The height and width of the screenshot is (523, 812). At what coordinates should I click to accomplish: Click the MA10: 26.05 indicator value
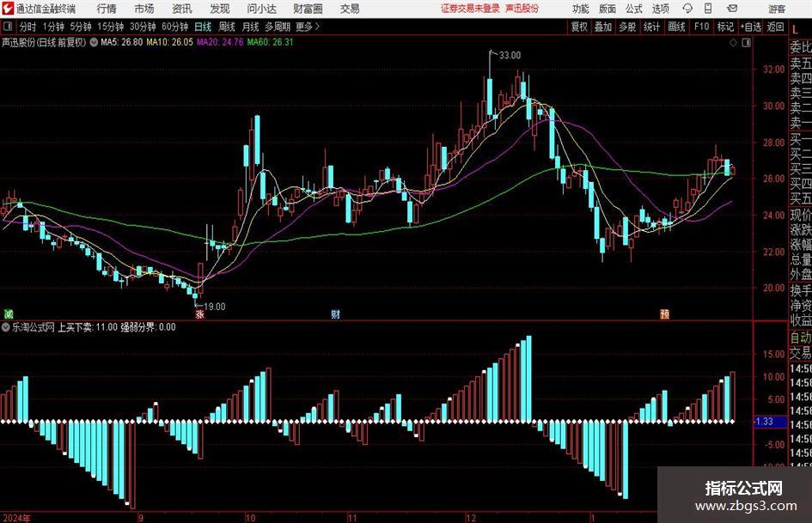click(x=169, y=42)
